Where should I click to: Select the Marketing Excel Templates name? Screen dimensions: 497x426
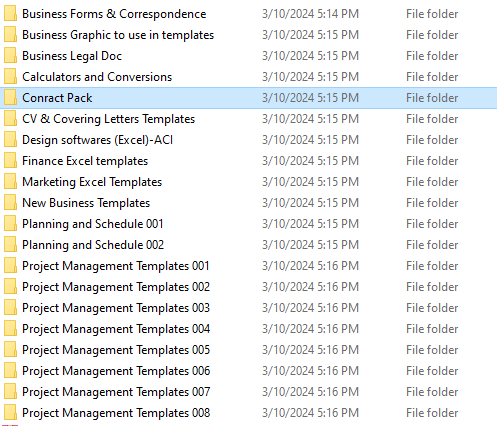(92, 182)
